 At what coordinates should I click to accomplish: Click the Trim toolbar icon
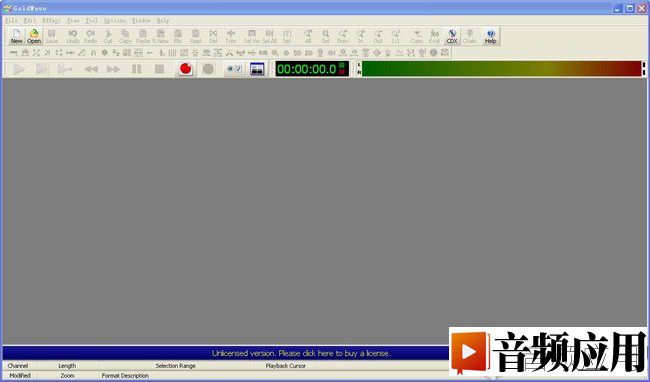(x=230, y=36)
